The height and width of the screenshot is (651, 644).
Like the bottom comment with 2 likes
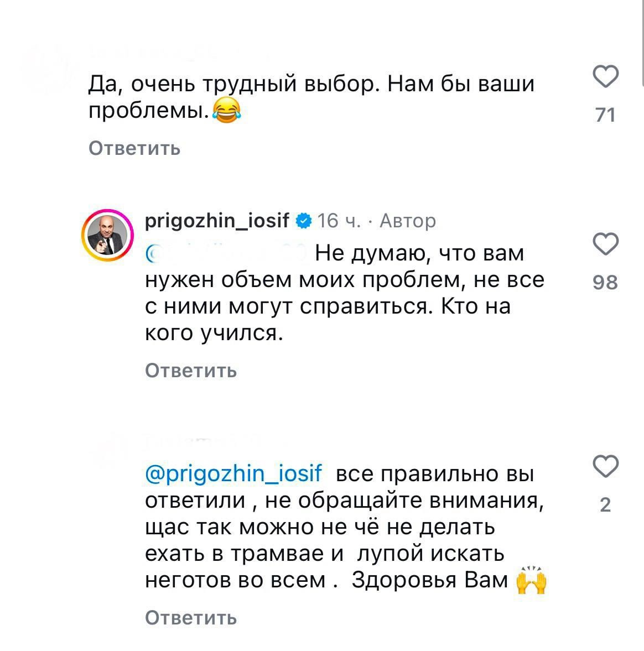pyautogui.click(x=606, y=467)
